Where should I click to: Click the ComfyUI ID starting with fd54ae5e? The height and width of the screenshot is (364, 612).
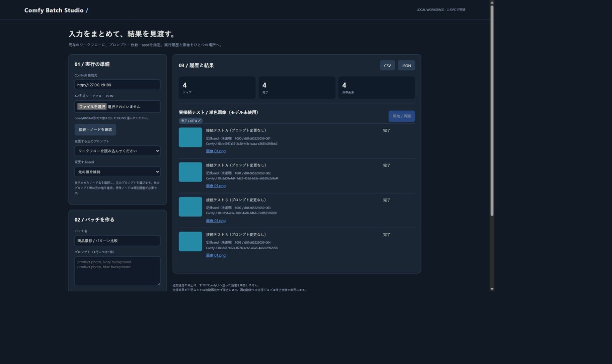pyautogui.click(x=241, y=213)
